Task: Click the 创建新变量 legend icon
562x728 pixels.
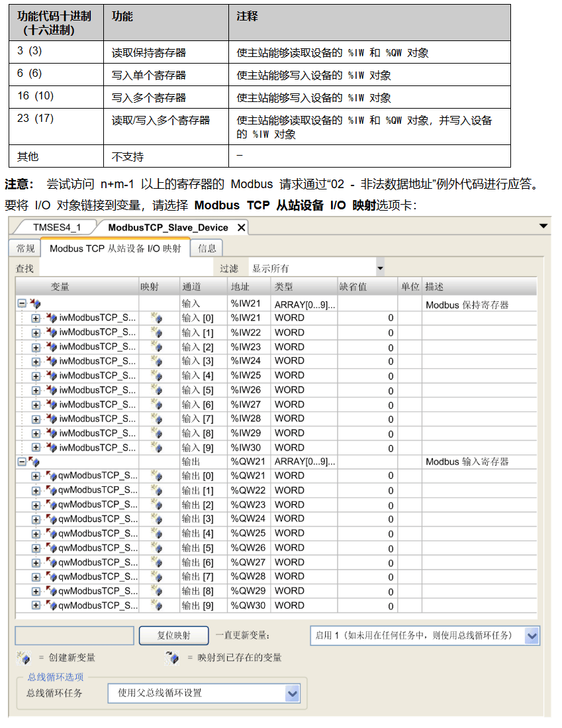Action: (24, 657)
